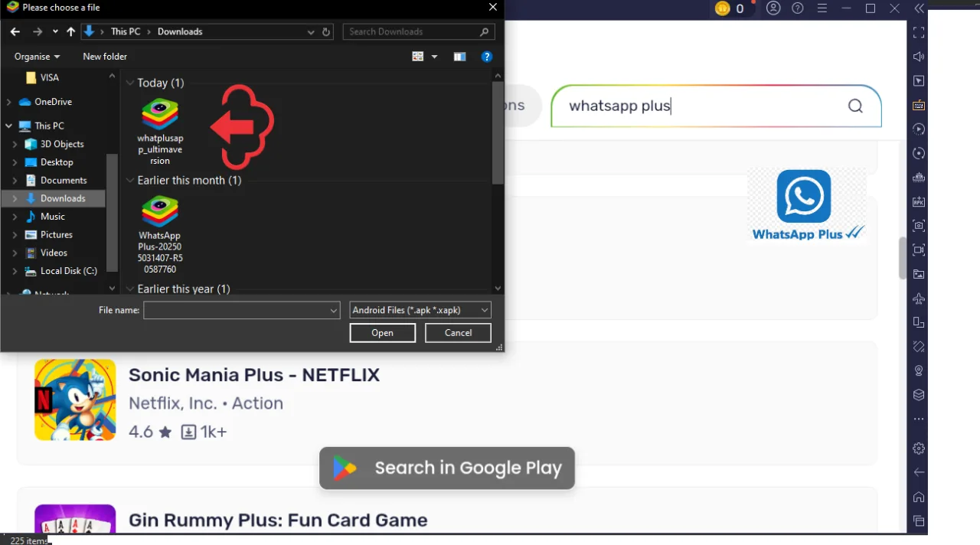980x545 pixels.
Task: Click the Cancel button
Action: tap(459, 333)
